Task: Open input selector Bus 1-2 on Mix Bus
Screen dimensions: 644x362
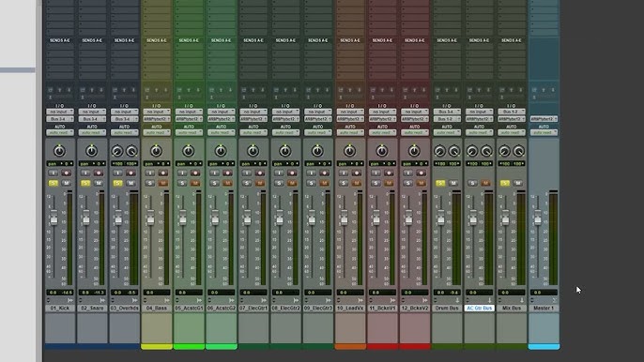Action: click(x=512, y=112)
